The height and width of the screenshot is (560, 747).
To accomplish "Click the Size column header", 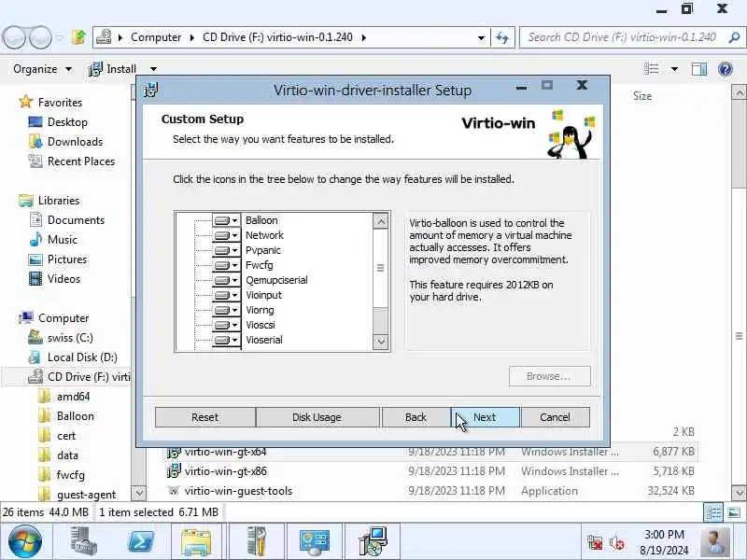I will coord(642,96).
